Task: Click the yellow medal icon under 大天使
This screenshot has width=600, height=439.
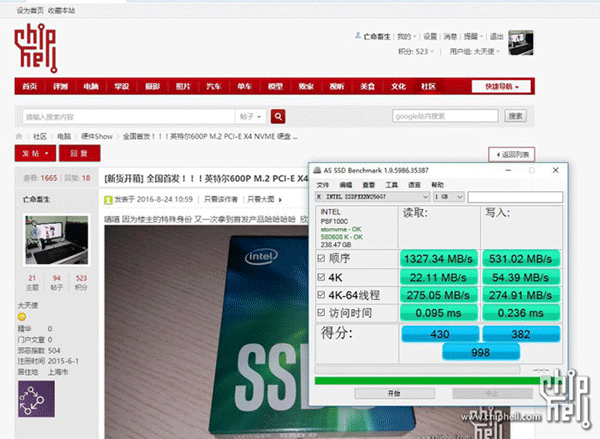Action: click(22, 317)
